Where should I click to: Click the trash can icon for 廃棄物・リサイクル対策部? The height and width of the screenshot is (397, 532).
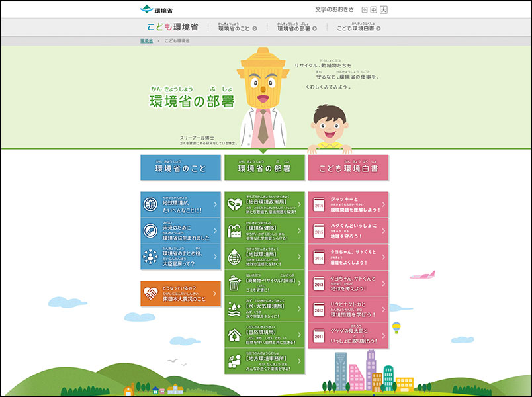pyautogui.click(x=236, y=283)
